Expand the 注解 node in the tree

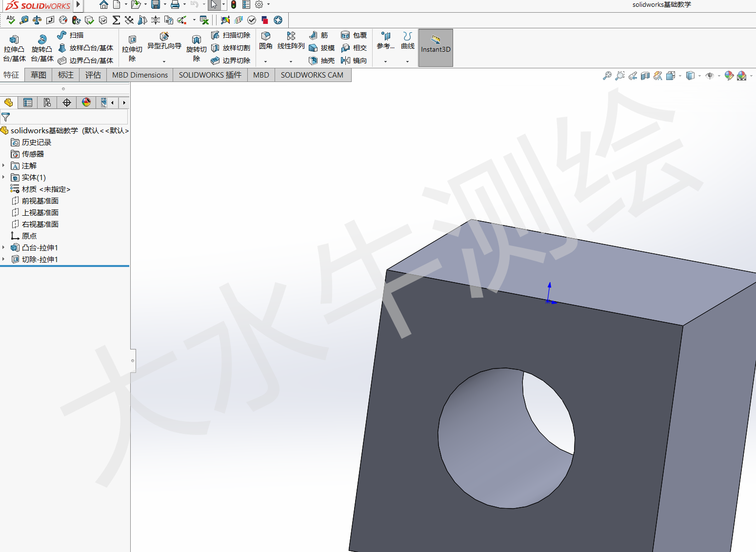[x=4, y=165]
